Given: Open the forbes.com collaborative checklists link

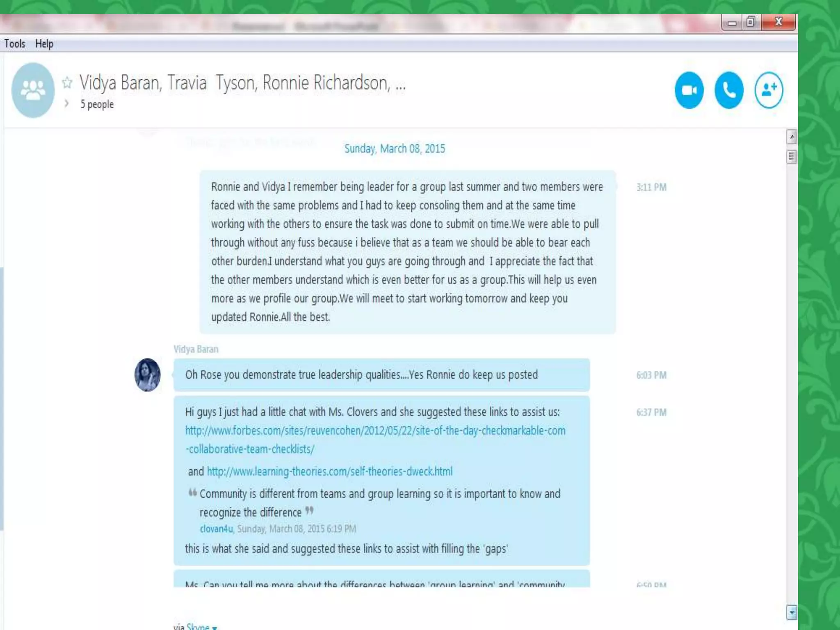Looking at the screenshot, I should pyautogui.click(x=375, y=440).
